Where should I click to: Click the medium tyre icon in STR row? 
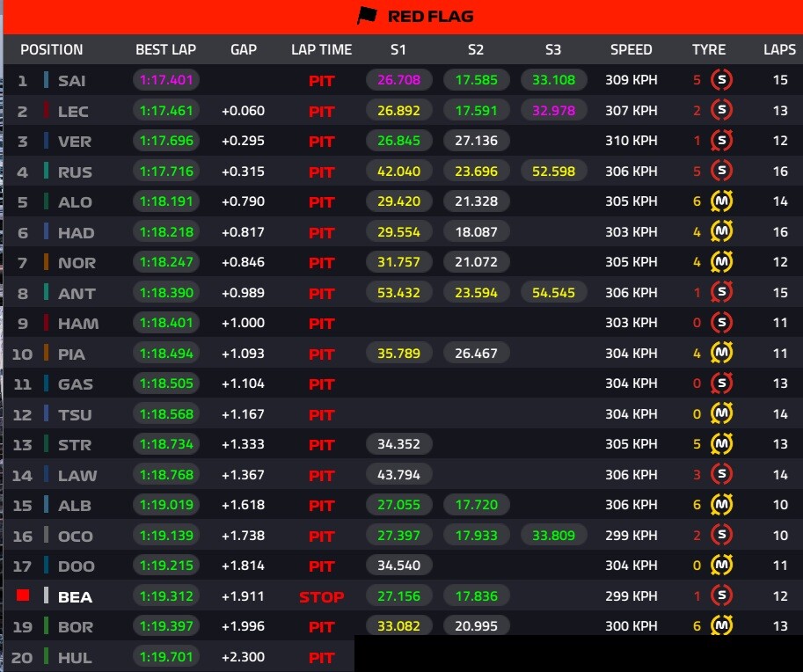(721, 443)
